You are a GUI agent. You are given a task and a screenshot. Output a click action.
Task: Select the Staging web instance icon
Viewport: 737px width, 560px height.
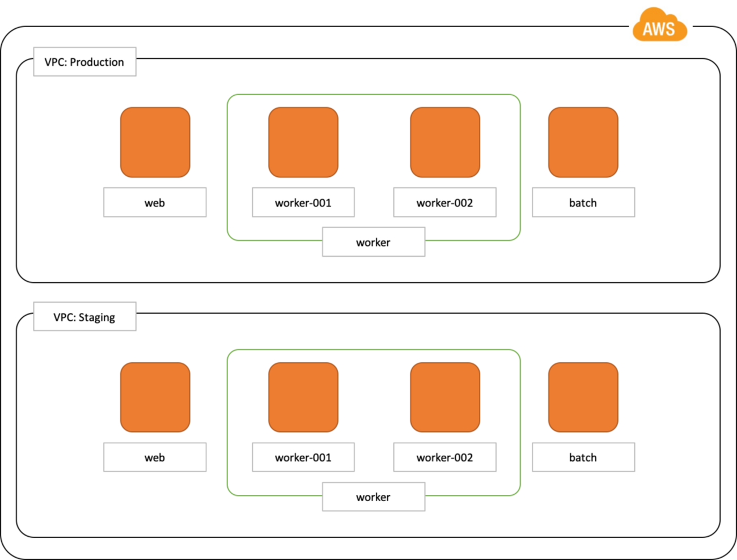pos(155,397)
